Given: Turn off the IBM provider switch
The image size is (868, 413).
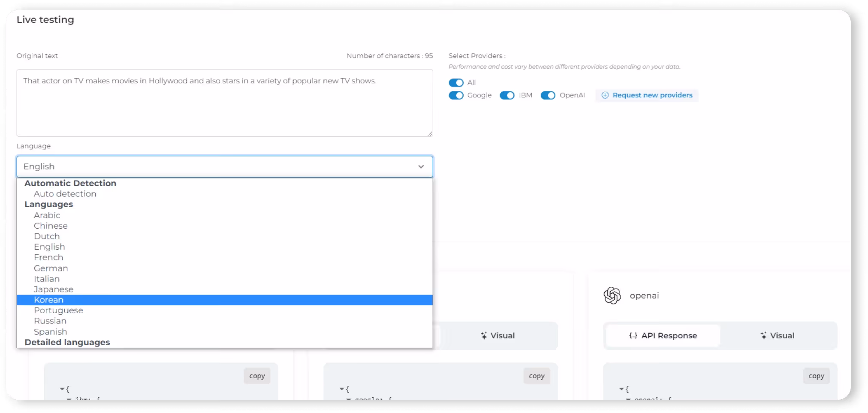Looking at the screenshot, I should pyautogui.click(x=507, y=95).
